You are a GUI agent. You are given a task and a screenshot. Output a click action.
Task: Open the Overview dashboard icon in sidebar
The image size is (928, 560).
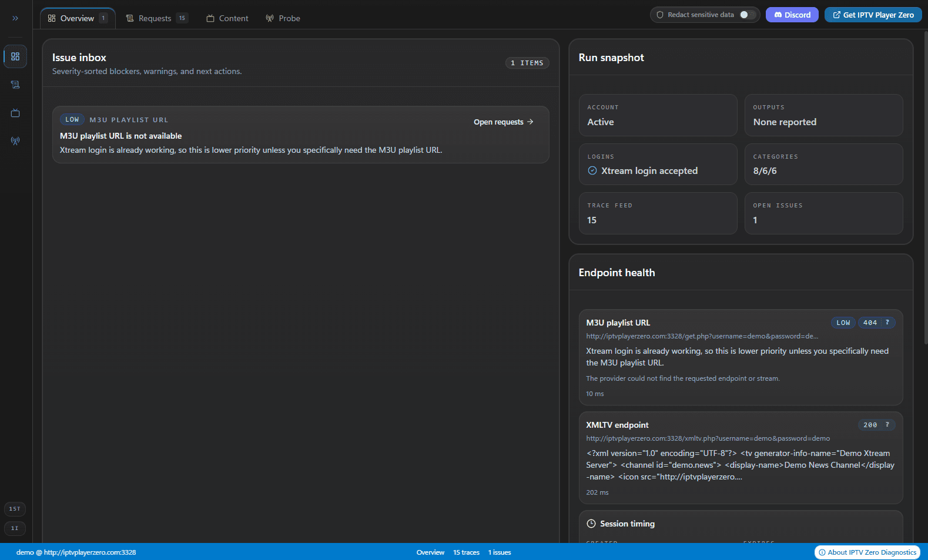[15, 56]
